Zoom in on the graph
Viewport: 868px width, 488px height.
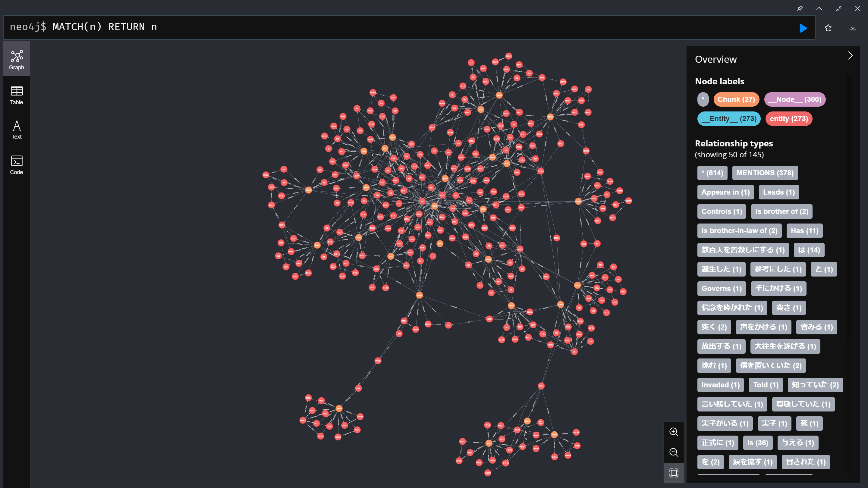674,432
